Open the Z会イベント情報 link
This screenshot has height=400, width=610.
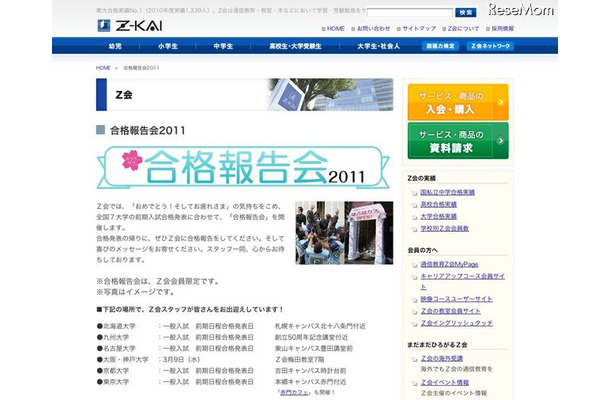(x=445, y=382)
